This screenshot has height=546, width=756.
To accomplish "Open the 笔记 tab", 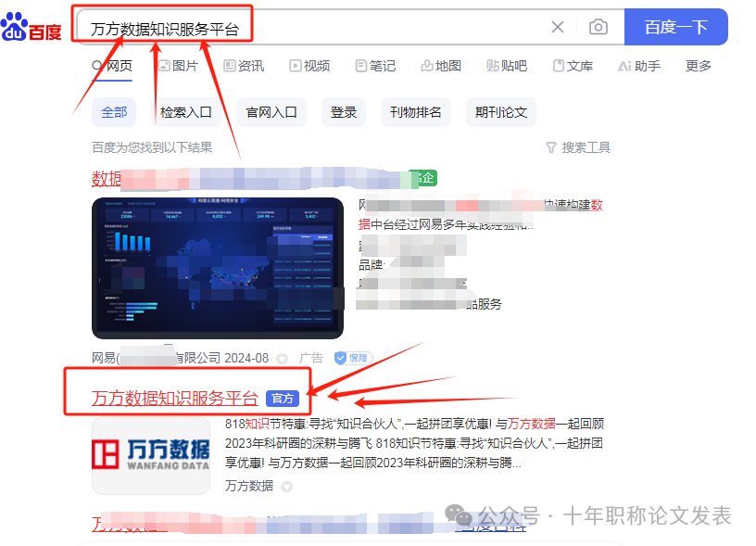I will [375, 66].
